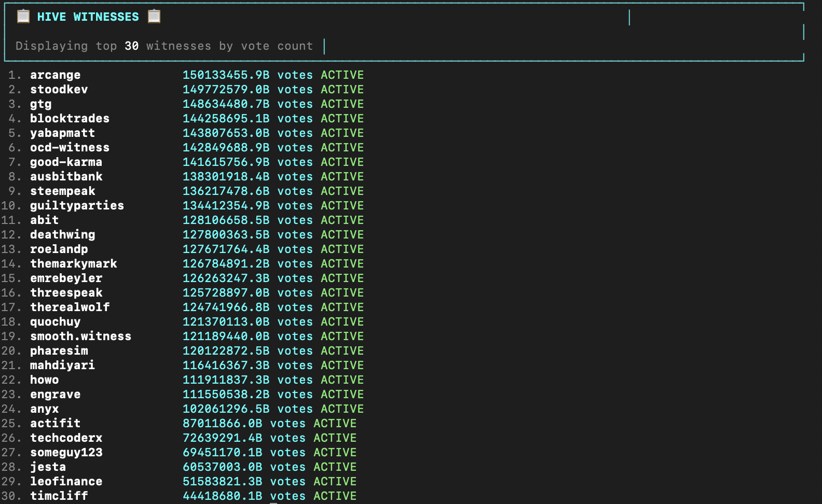Click vote count 144258695.1B
The height and width of the screenshot is (504, 822).
pyautogui.click(x=226, y=119)
